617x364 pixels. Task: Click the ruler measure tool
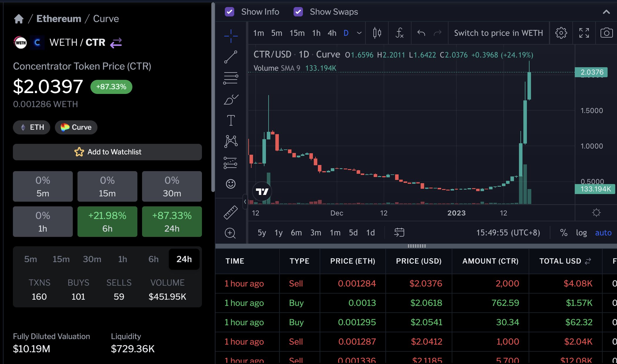[231, 212]
